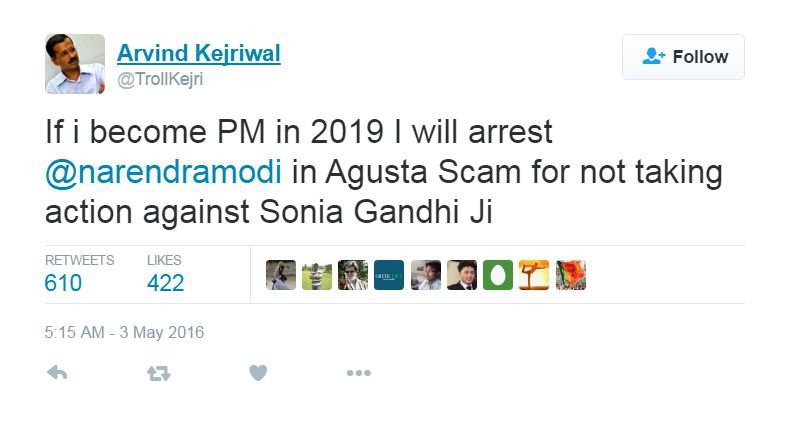
Task: Open the @narendramodi mention link
Action: tap(163, 172)
